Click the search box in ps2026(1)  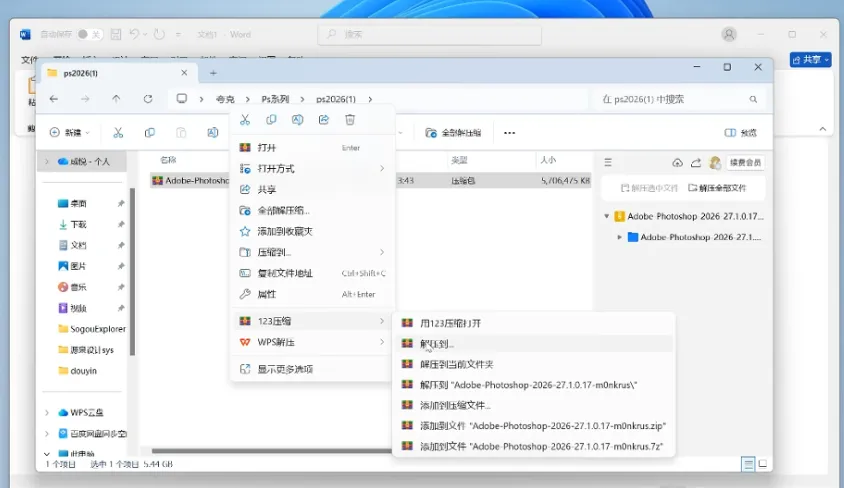(x=680, y=100)
